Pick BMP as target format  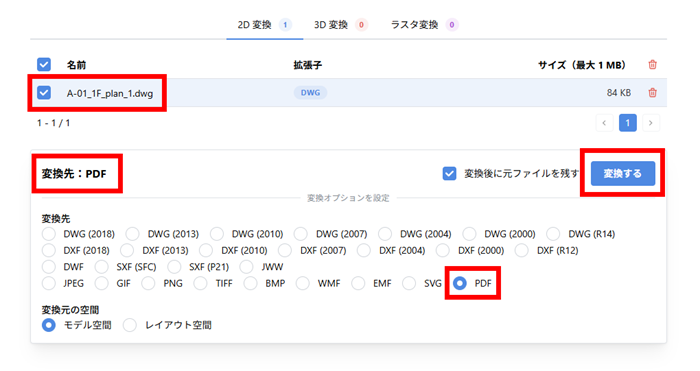(x=250, y=283)
